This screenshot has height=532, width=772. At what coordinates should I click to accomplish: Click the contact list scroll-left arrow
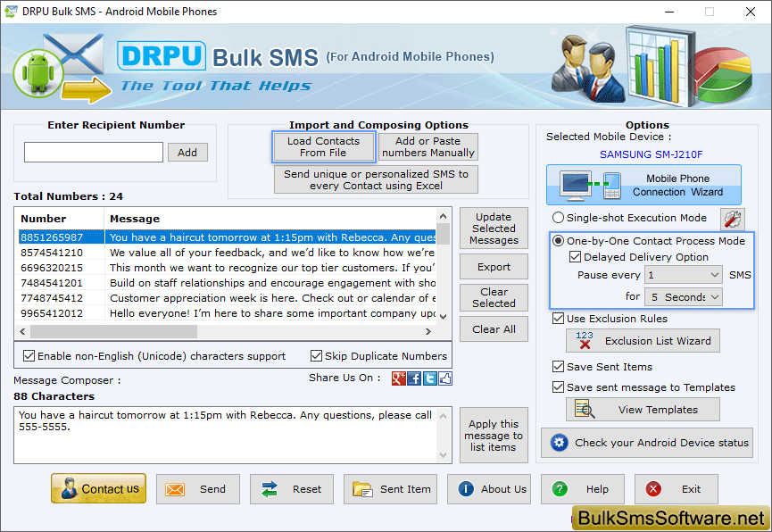tap(22, 332)
